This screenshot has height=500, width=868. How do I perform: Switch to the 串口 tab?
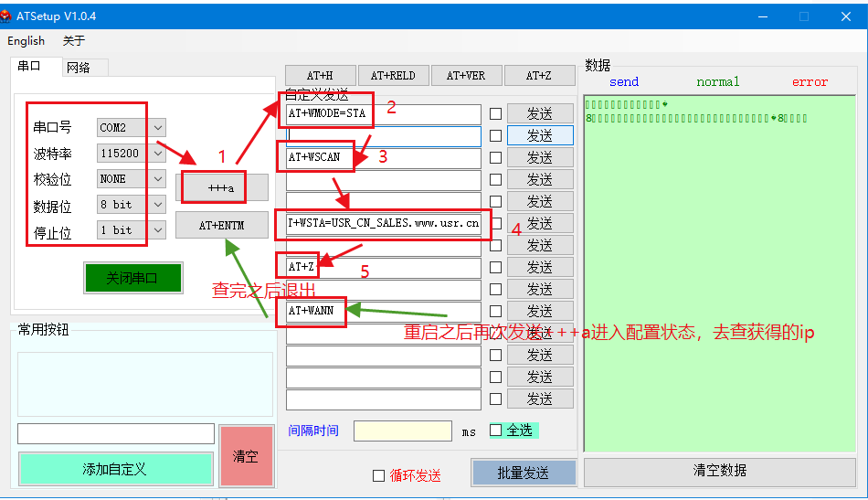[x=29, y=67]
